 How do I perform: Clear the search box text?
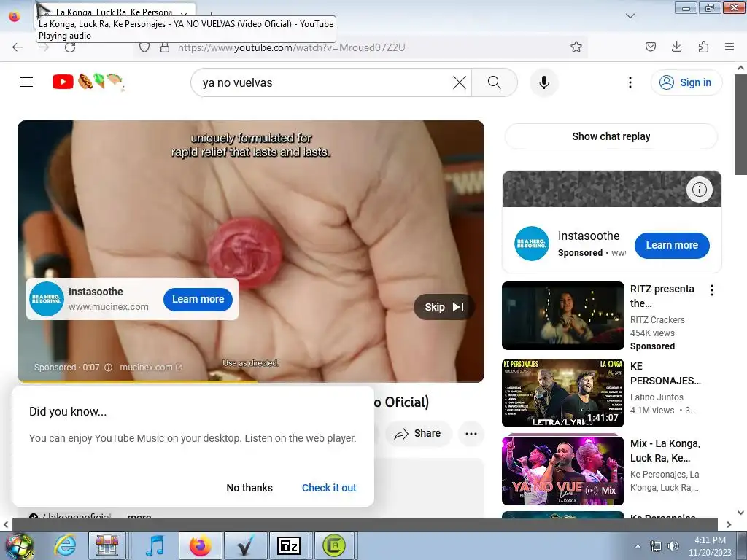coord(460,82)
